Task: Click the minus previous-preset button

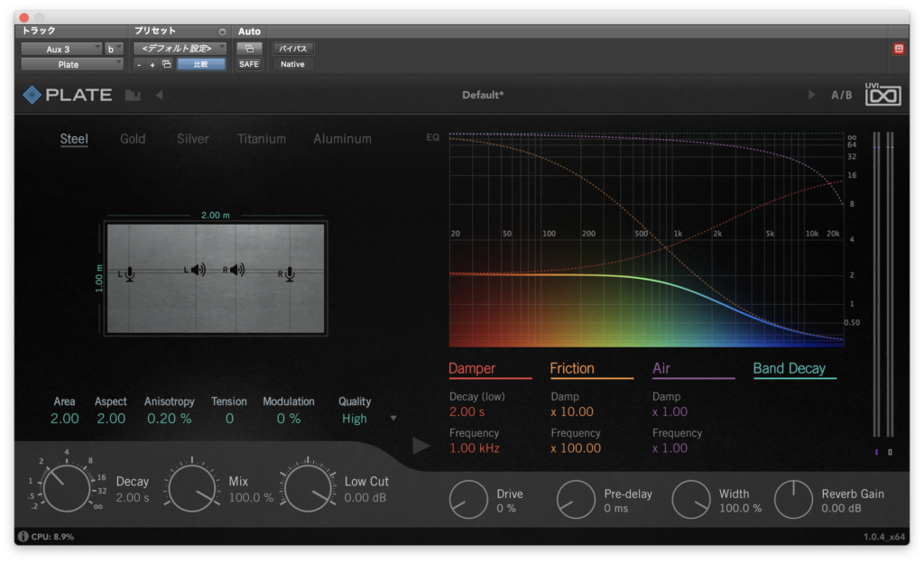Action: coord(139,65)
